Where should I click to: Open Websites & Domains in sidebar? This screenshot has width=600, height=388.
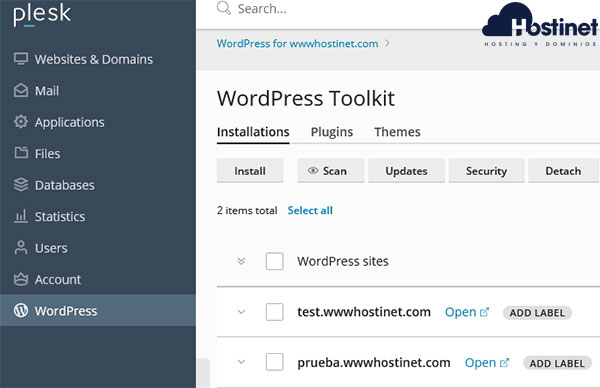pyautogui.click(x=98, y=59)
